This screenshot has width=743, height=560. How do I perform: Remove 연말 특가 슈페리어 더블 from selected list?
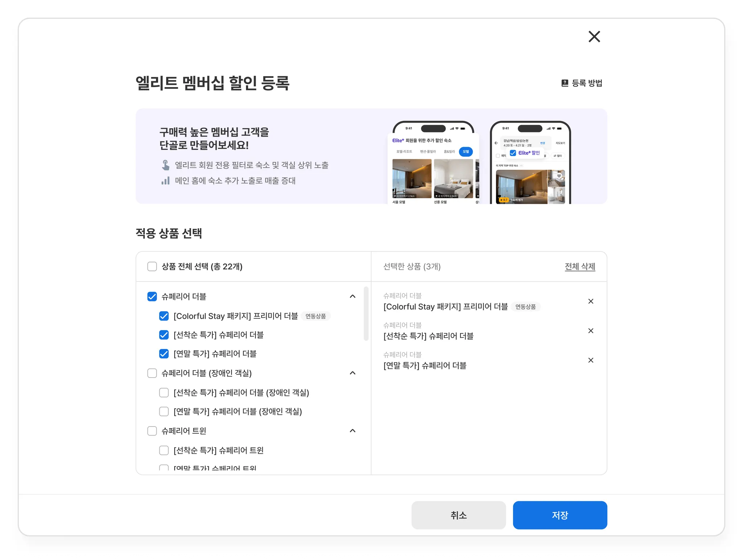coord(591,360)
